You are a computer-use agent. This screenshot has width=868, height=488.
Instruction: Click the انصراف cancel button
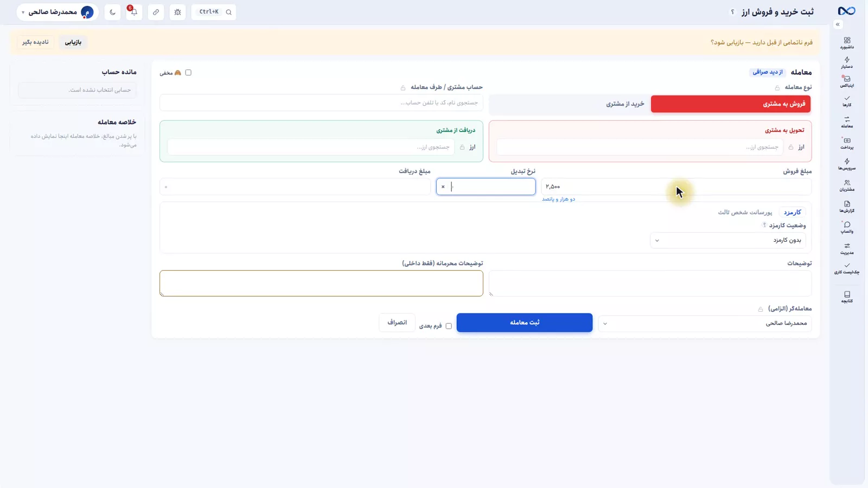pyautogui.click(x=397, y=323)
